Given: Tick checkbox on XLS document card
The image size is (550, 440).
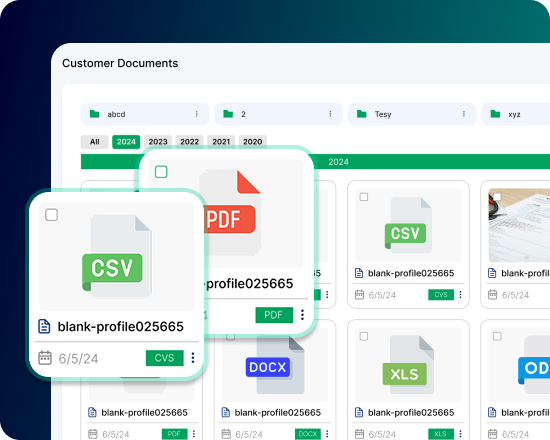Looking at the screenshot, I should click(x=364, y=336).
